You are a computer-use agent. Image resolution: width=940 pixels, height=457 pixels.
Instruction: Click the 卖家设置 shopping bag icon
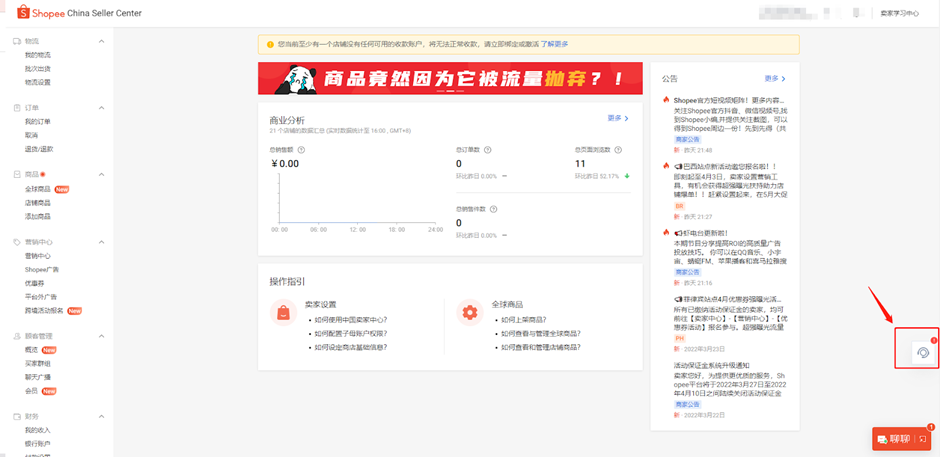click(x=284, y=313)
